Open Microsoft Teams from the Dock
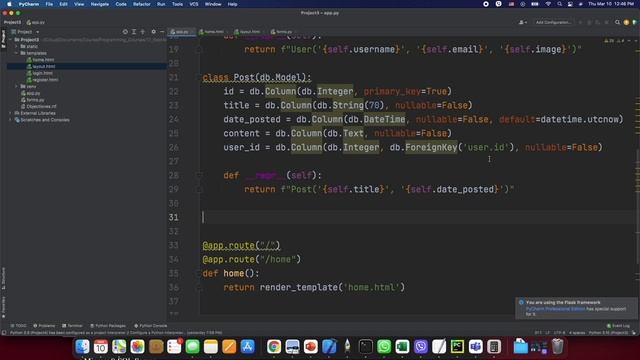This screenshot has width=640, height=360. (476, 347)
